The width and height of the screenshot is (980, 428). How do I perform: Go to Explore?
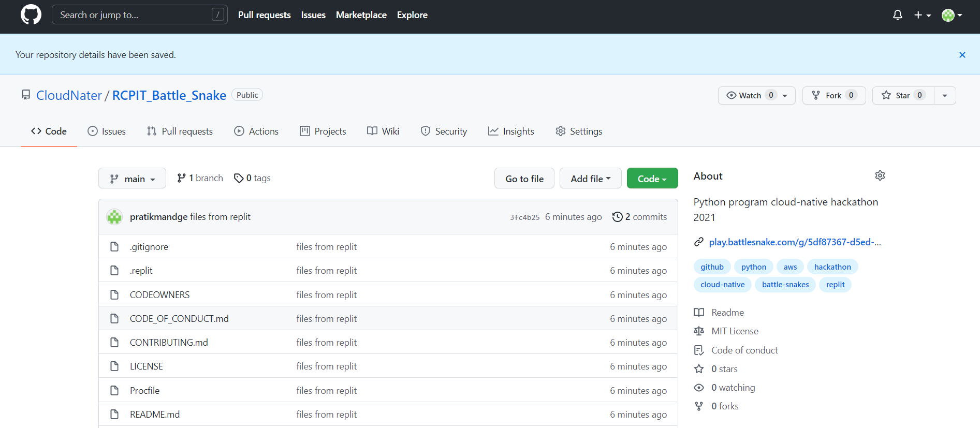tap(412, 15)
